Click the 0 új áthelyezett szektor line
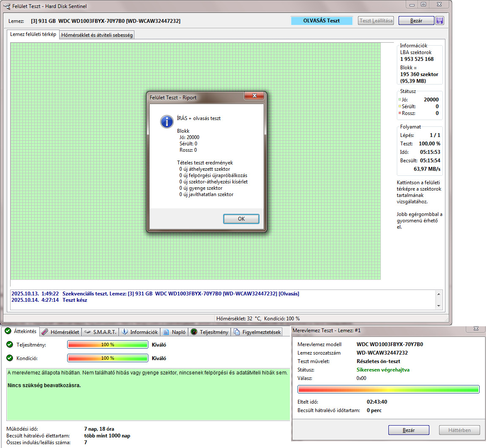486x448 pixels. [205, 169]
